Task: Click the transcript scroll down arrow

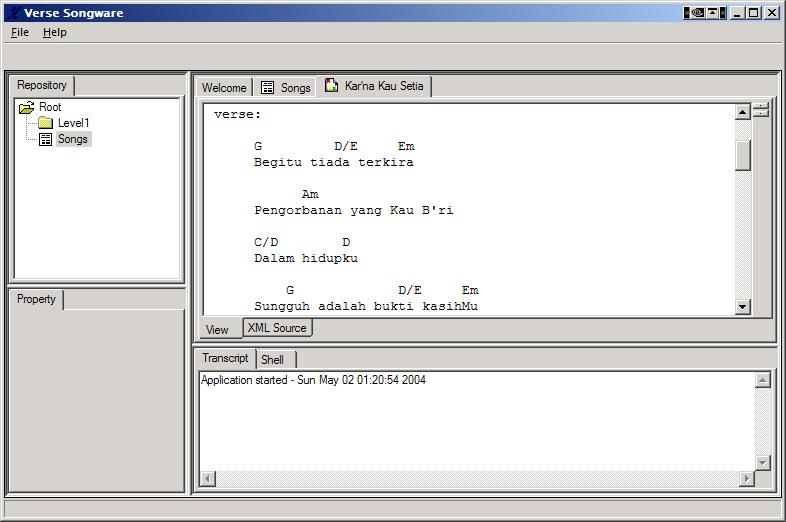Action: pos(762,463)
